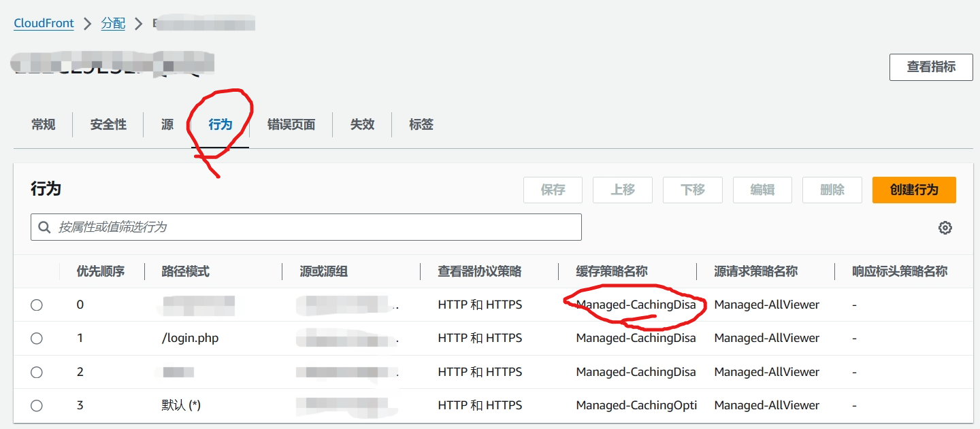
Task: Select the /login.php behavior radio button
Action: [36, 338]
